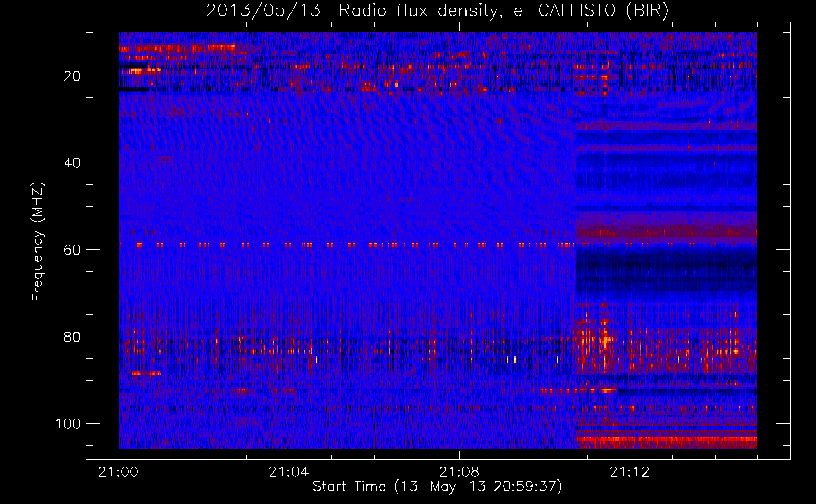Click the plot title 'Radio flux density, e-CALLISTO (BIR)'
This screenshot has height=504, width=816.
pos(503,11)
